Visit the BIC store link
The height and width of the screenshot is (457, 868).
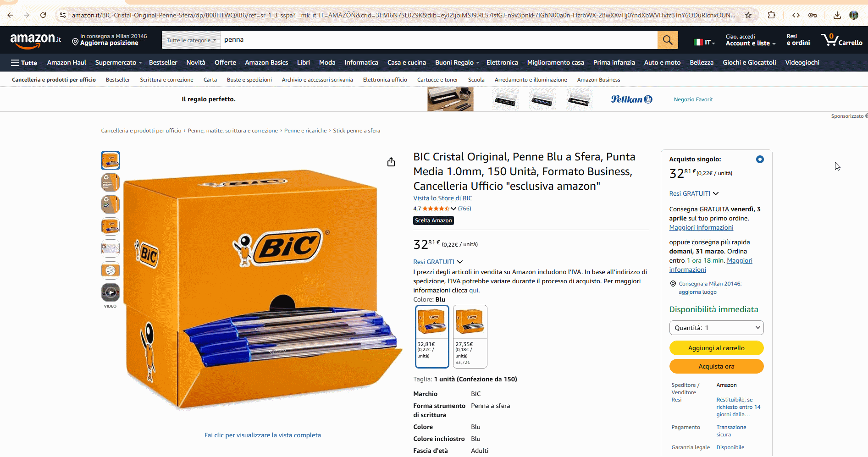click(x=442, y=198)
